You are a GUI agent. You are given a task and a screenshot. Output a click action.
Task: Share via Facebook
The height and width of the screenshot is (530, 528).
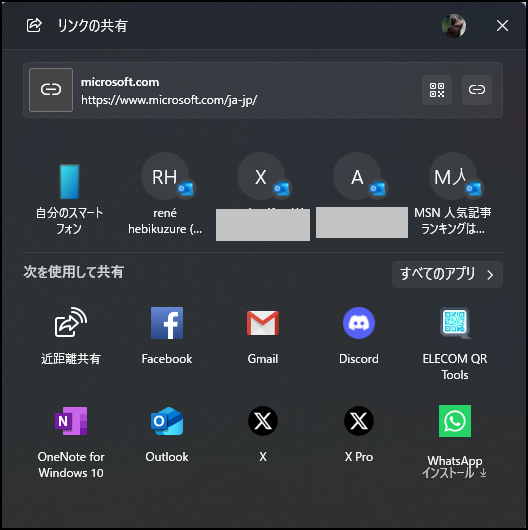(x=167, y=335)
